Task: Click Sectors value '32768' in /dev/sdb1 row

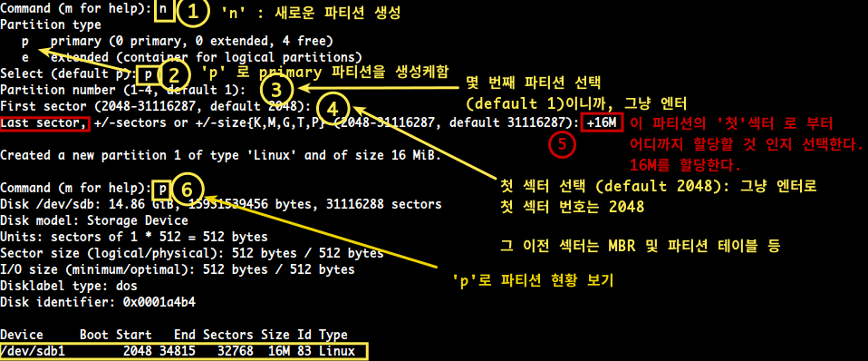Action: point(236,351)
